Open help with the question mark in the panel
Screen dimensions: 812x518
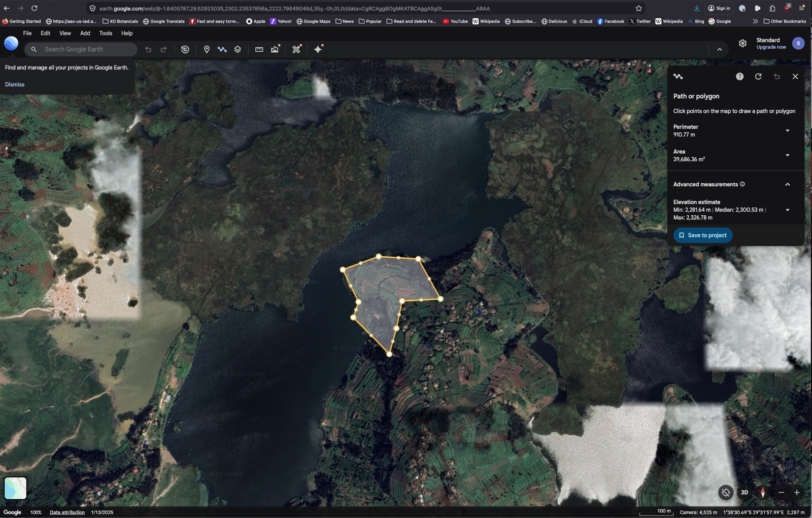pos(739,76)
